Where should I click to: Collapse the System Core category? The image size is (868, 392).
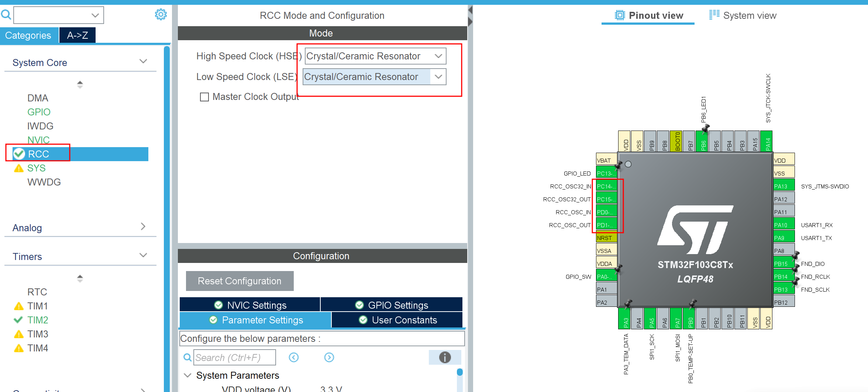pos(143,61)
